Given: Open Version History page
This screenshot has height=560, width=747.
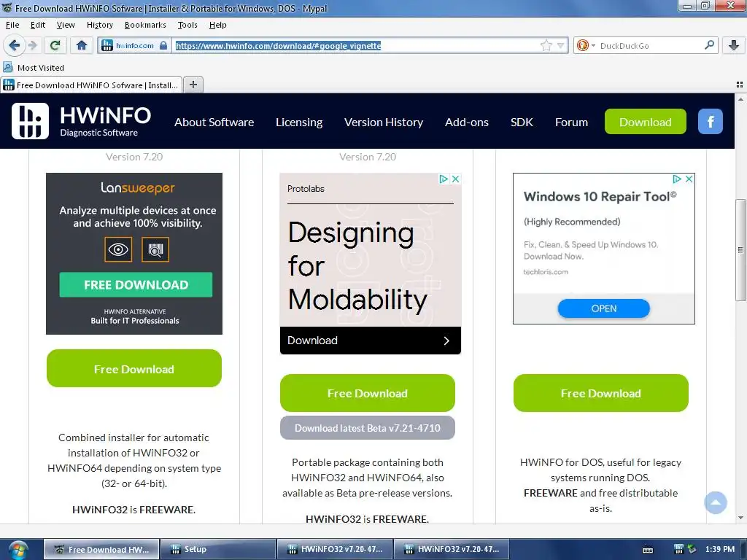Looking at the screenshot, I should click(384, 122).
